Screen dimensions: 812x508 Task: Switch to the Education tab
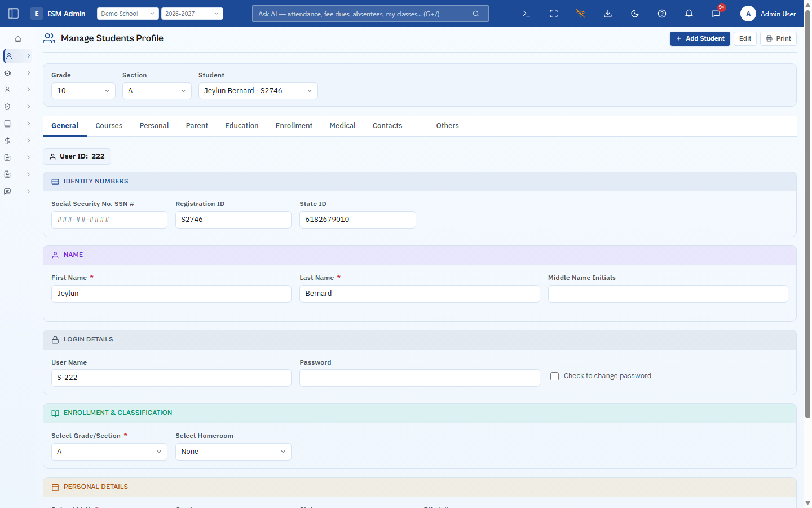click(242, 126)
